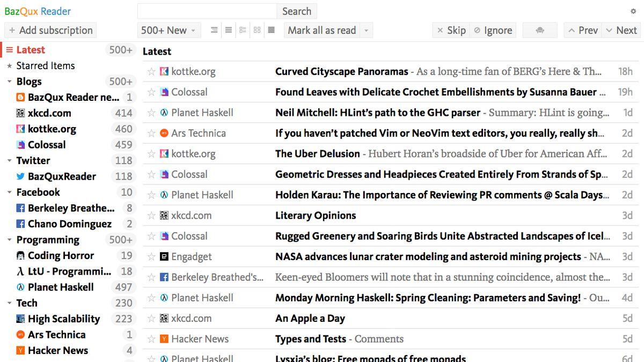Screen dimensions: 644x362
Task: Open Mark all as read dropdown arrow
Action: (x=366, y=30)
